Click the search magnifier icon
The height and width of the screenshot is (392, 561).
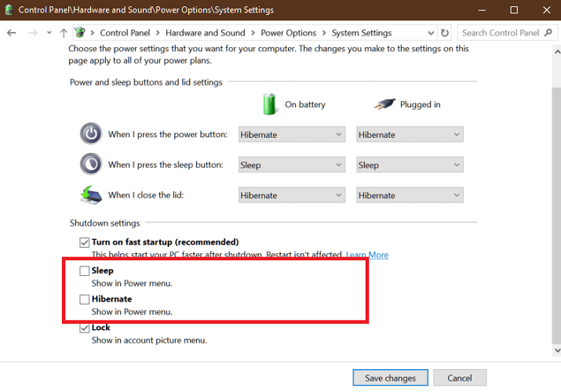(548, 33)
